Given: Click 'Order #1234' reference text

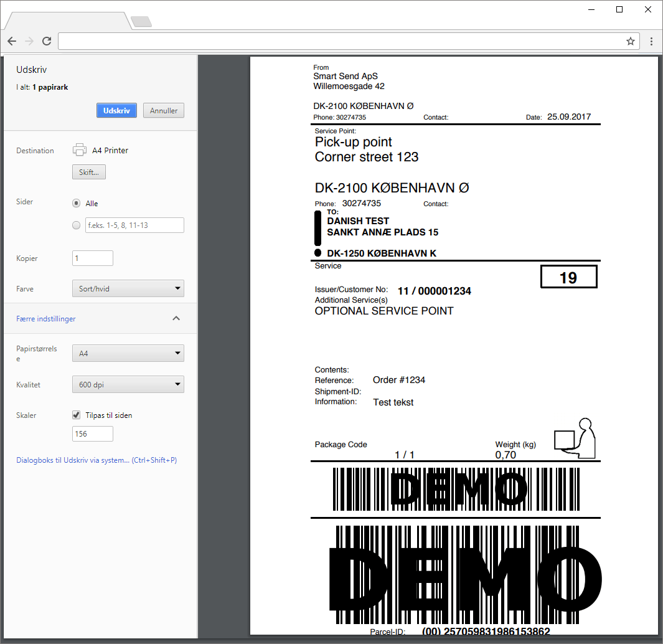Looking at the screenshot, I should pyautogui.click(x=398, y=380).
